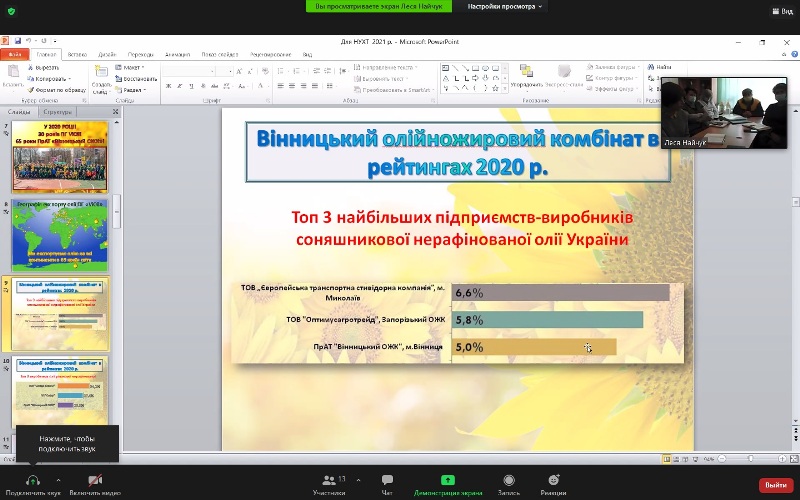
Task: Select the text box shape in shapes gallery
Action: (x=445, y=68)
